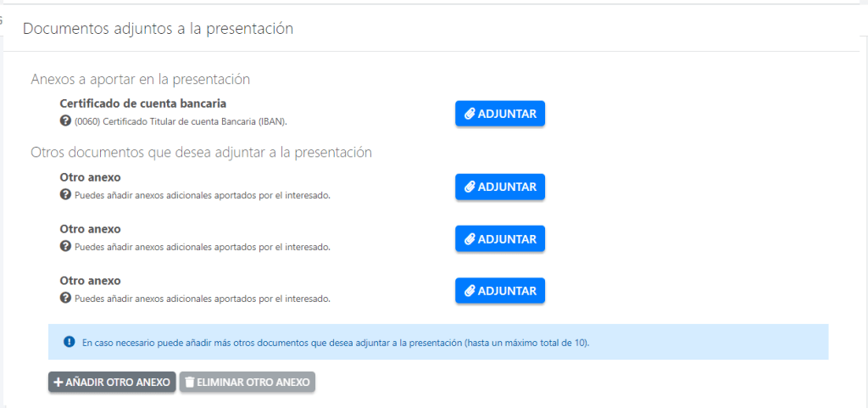Screen dimensions: 868x408
Task: Click the trash icon on Eliminar otro anexo
Action: (189, 383)
